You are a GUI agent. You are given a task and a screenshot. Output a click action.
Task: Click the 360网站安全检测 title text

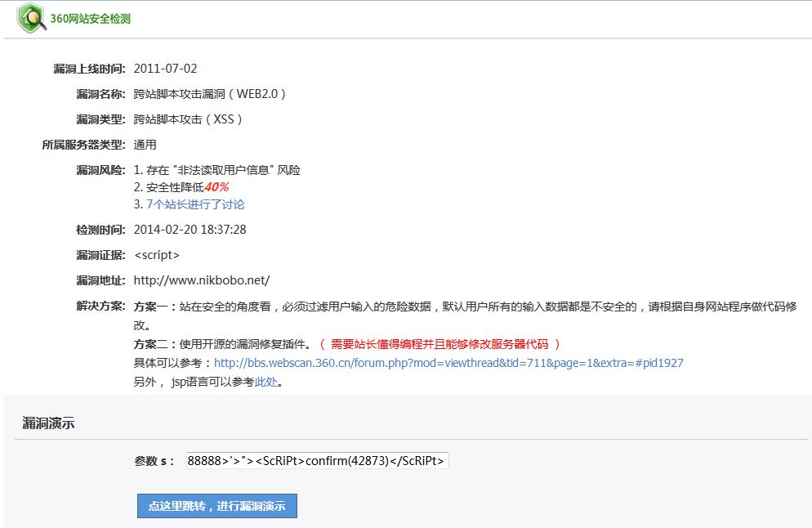(x=90, y=19)
